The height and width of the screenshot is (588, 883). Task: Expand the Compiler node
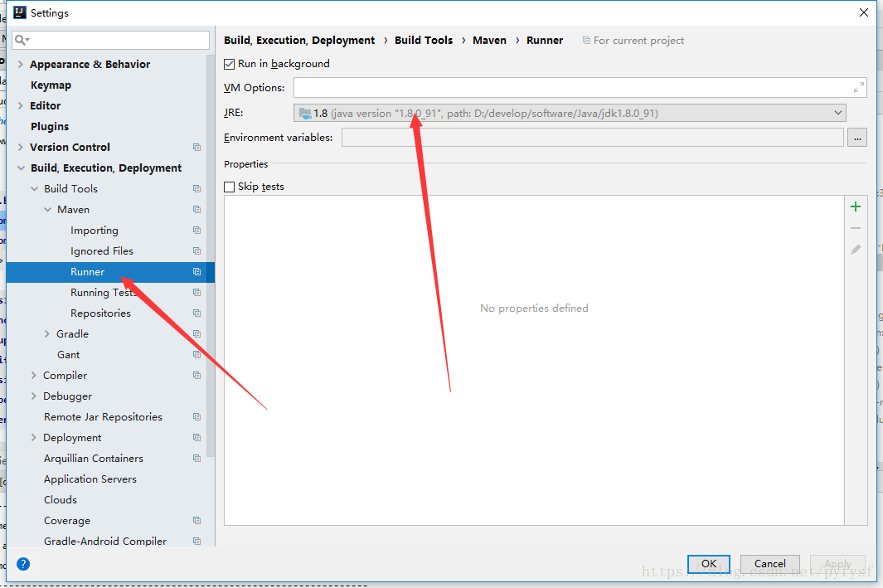[33, 376]
